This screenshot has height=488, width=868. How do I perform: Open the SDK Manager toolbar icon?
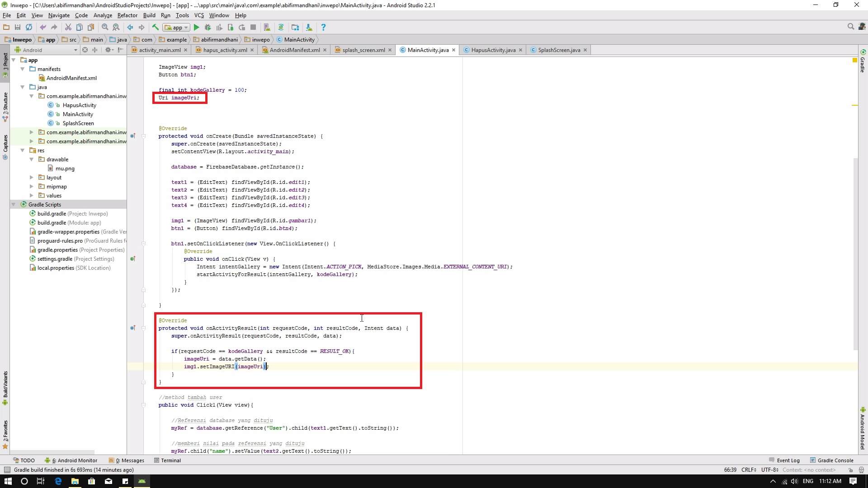[x=309, y=28]
